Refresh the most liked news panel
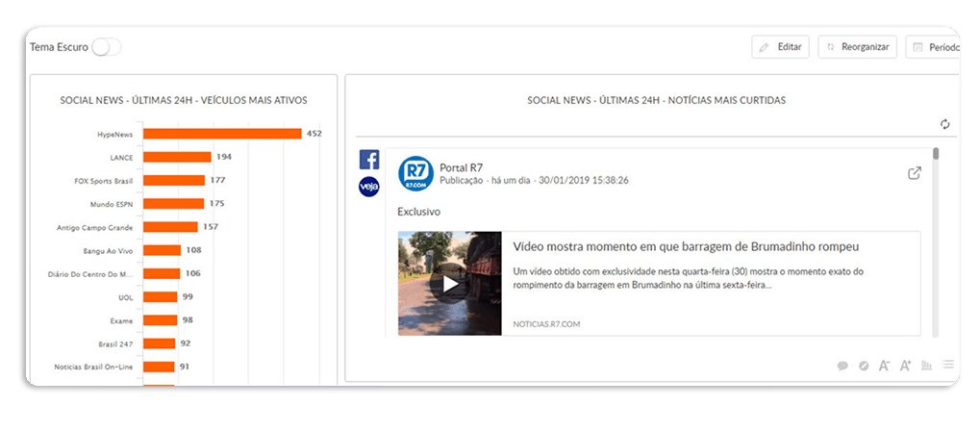980x432 pixels. [x=944, y=124]
